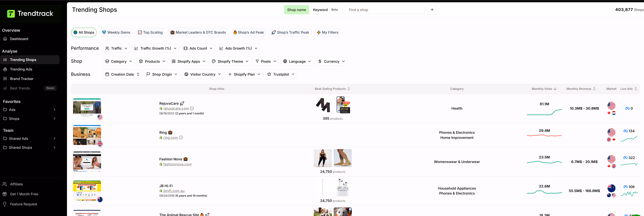Viewport: 644px width, 216px height.
Task: Open the Dashboard home icon
Action: [x=5, y=39]
